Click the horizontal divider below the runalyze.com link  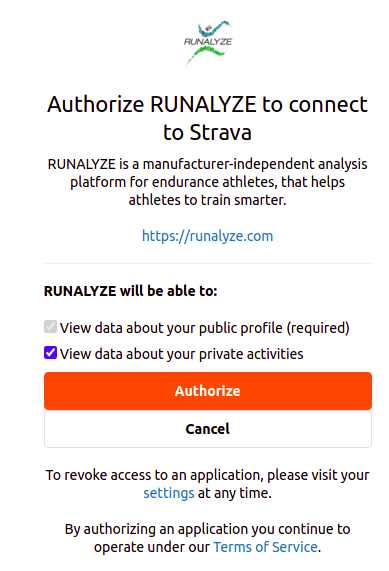tap(208, 263)
